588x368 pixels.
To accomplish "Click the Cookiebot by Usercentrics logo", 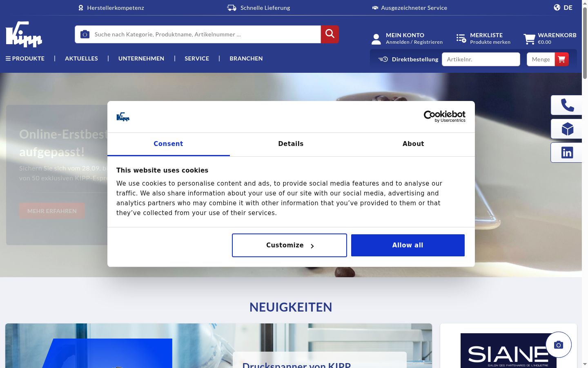I will coord(445,117).
